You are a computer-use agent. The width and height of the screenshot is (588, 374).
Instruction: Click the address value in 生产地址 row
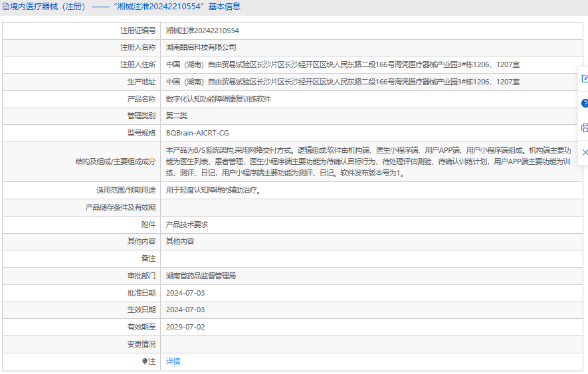343,82
